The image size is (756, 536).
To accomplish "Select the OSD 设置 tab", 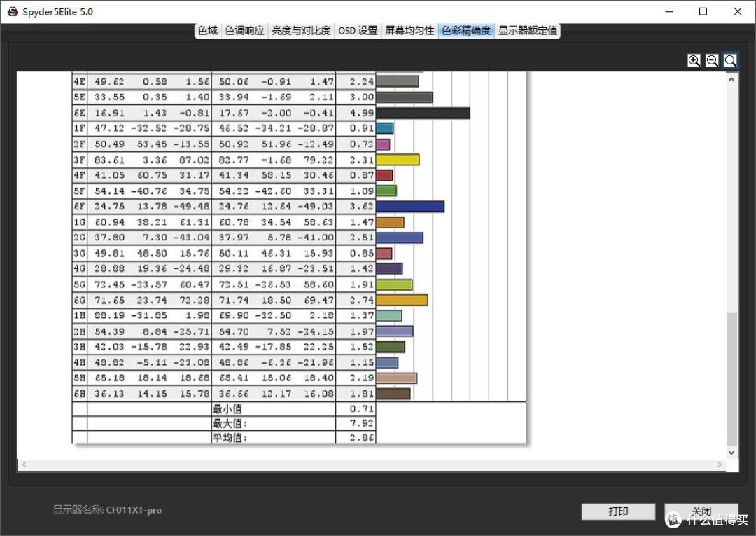I will click(358, 30).
